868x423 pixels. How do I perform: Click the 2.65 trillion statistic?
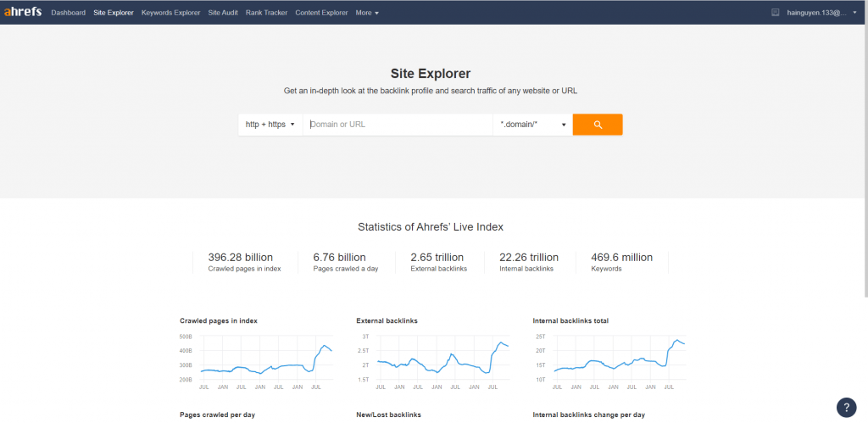[x=437, y=258]
